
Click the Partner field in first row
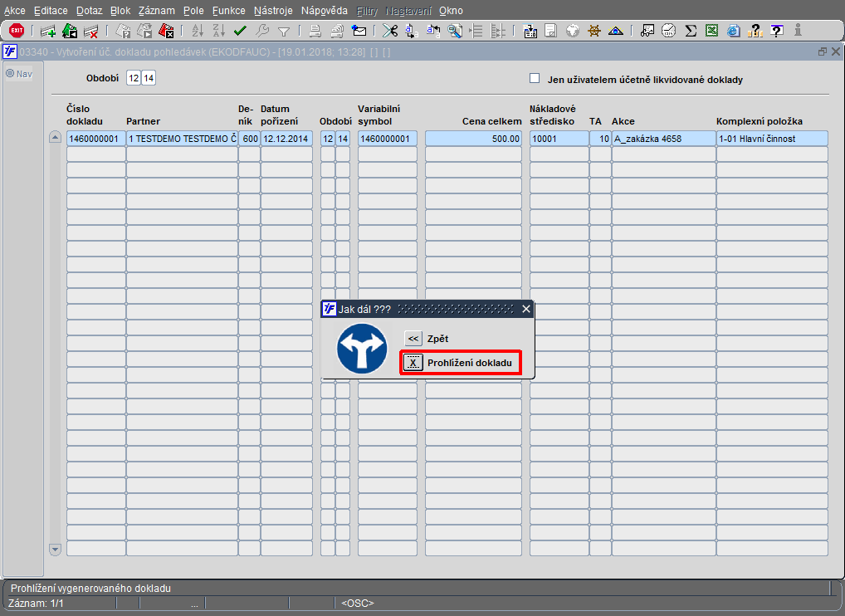coord(182,139)
